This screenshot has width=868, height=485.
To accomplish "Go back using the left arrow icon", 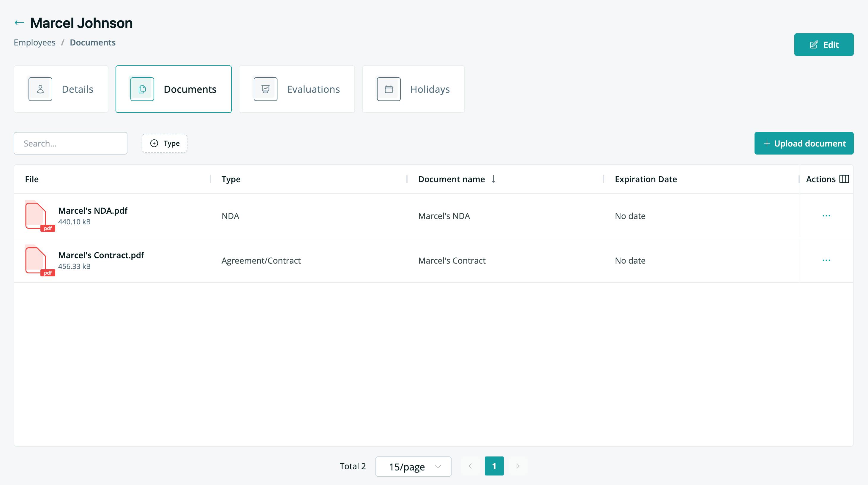I will 20,23.
